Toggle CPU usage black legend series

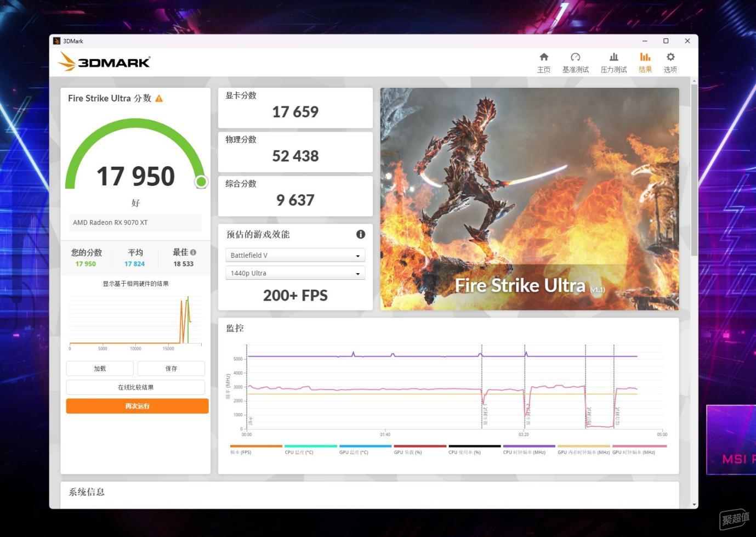(474, 450)
